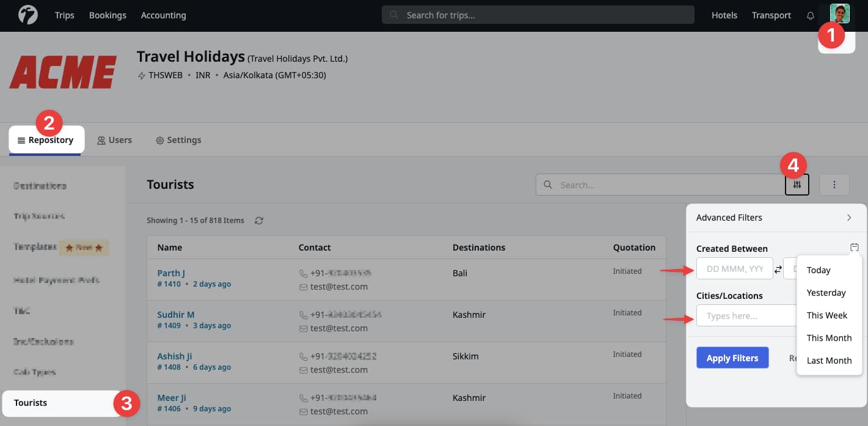The image size is (868, 426).
Task: Open the filters icon beside the Tourists search
Action: [x=797, y=185]
